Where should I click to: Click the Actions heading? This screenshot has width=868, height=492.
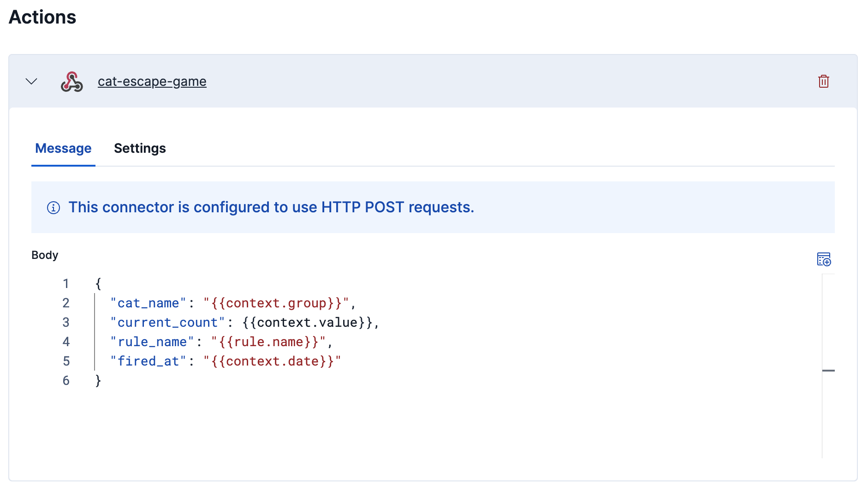[42, 17]
